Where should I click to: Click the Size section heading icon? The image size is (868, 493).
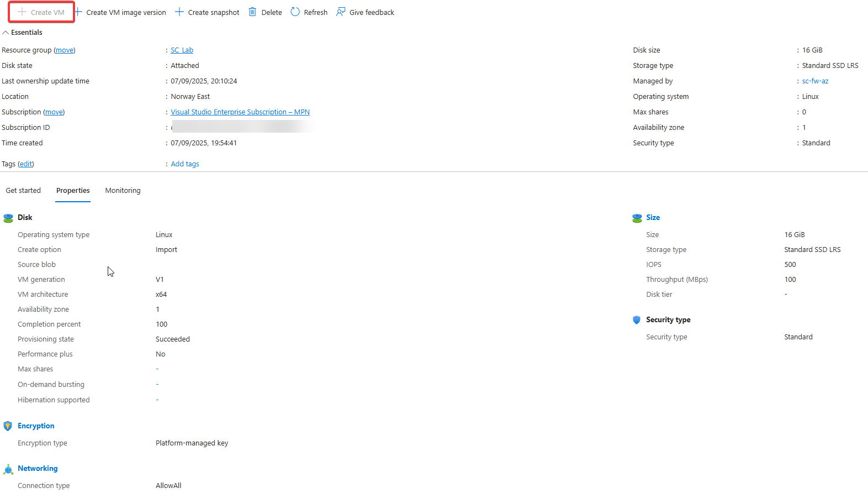(637, 218)
